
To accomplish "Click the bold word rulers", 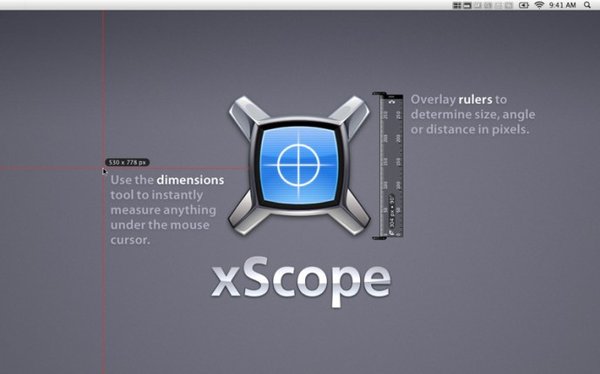I will [475, 100].
